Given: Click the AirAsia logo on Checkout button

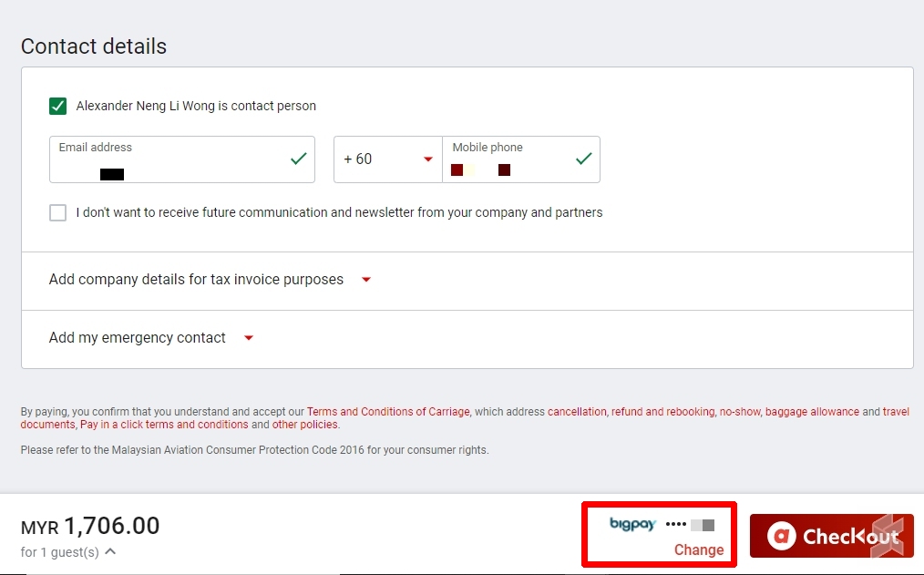Looking at the screenshot, I should tap(781, 536).
